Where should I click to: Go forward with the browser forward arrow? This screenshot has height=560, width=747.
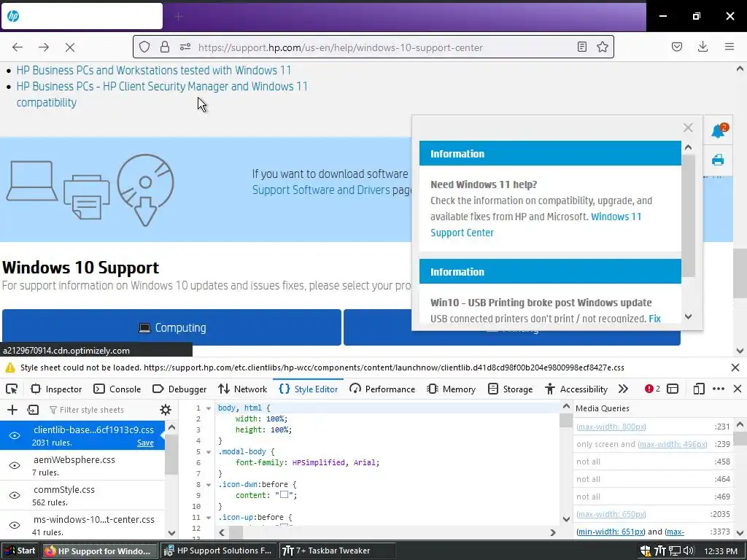point(44,47)
